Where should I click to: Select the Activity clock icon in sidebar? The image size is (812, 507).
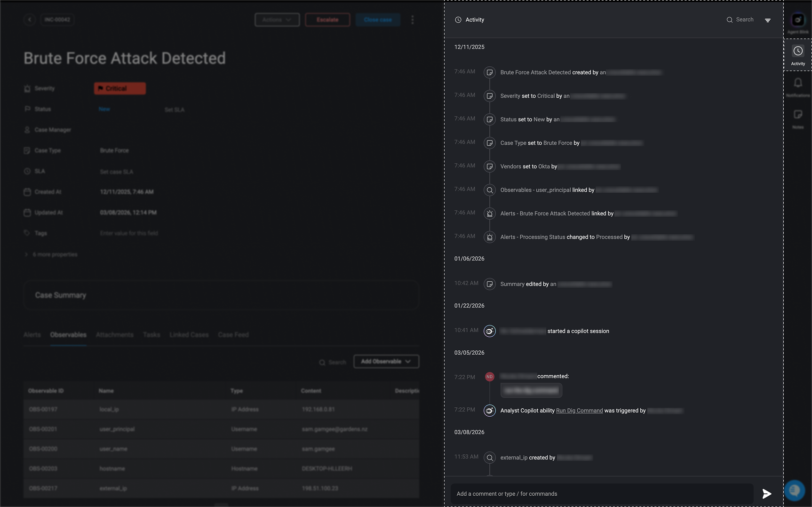point(798,51)
